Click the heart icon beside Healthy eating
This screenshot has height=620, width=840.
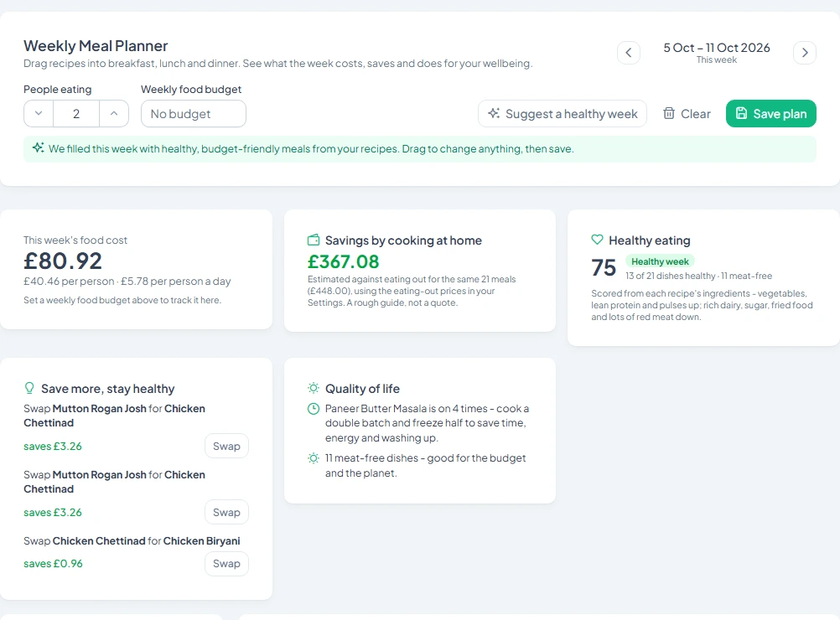[x=597, y=240]
